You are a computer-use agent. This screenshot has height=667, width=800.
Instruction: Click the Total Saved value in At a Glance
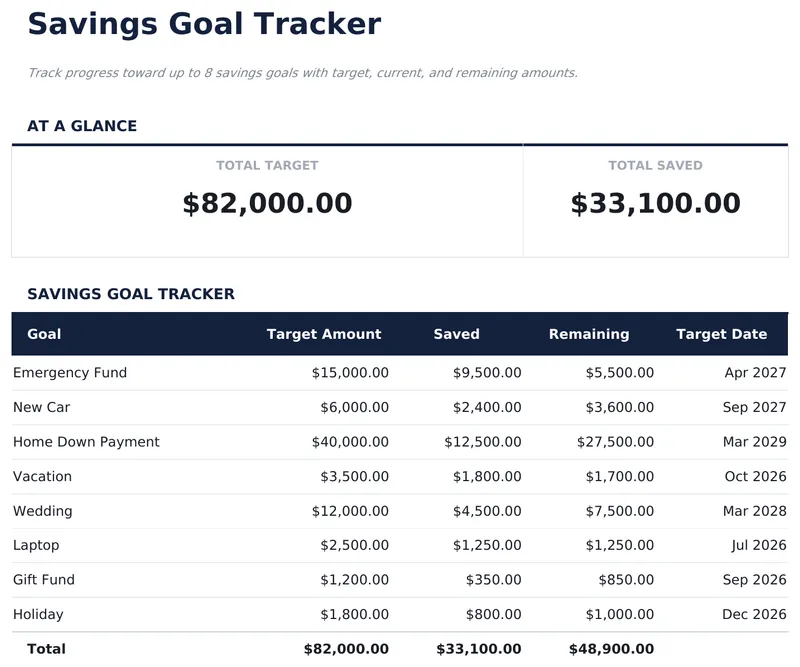coord(655,204)
